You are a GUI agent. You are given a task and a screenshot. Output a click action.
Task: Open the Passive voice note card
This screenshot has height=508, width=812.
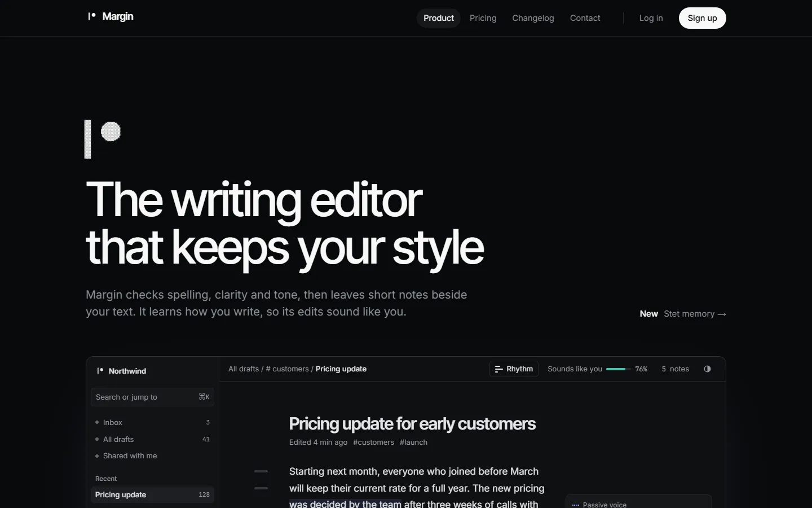pos(638,502)
